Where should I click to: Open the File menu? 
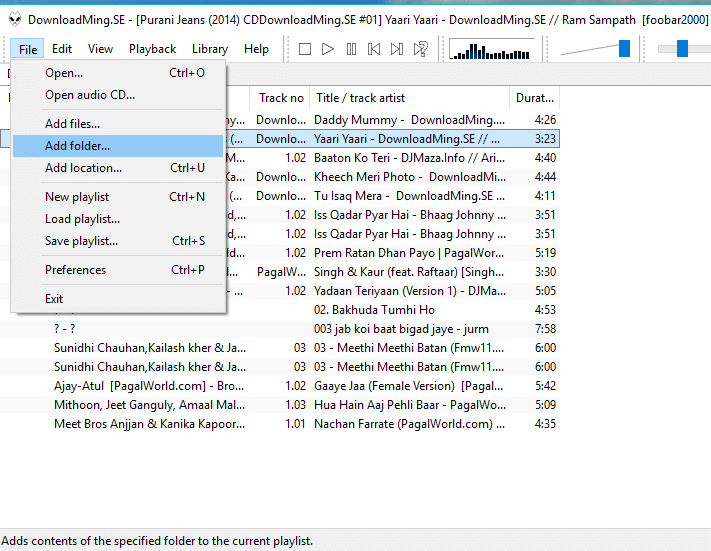[x=27, y=49]
